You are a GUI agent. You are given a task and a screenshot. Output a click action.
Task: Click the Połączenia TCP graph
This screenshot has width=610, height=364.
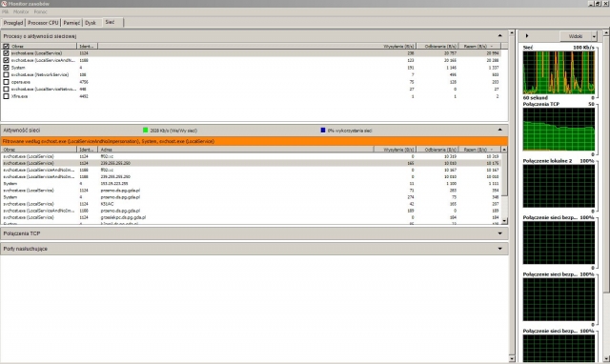(559, 129)
